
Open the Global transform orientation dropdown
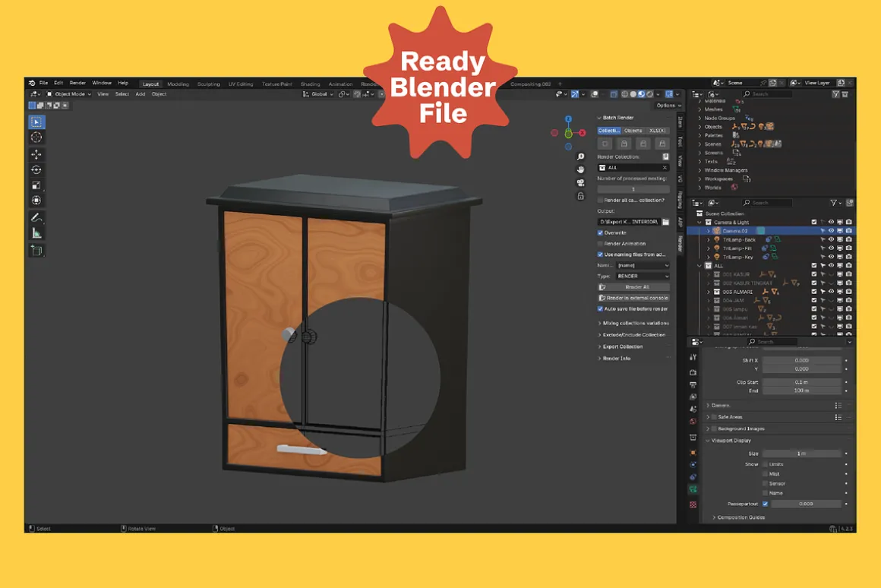[318, 94]
